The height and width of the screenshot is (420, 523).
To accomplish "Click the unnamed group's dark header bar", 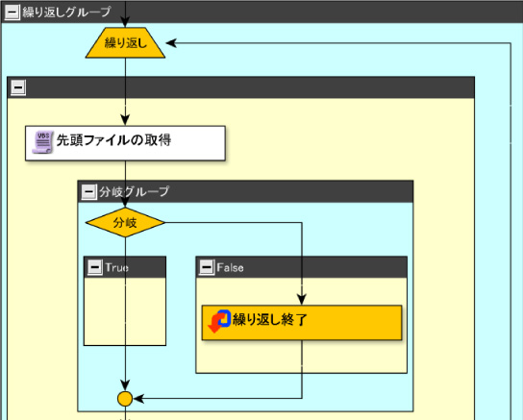I will click(250, 87).
